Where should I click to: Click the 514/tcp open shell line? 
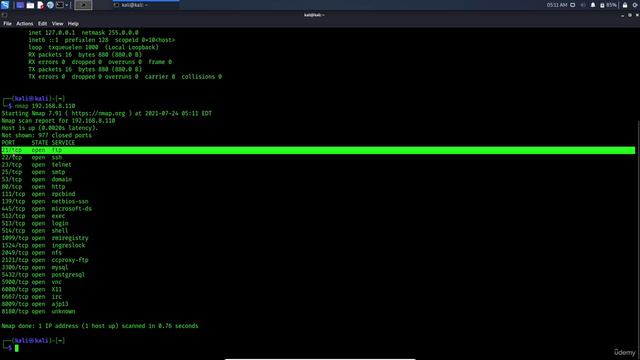point(35,231)
